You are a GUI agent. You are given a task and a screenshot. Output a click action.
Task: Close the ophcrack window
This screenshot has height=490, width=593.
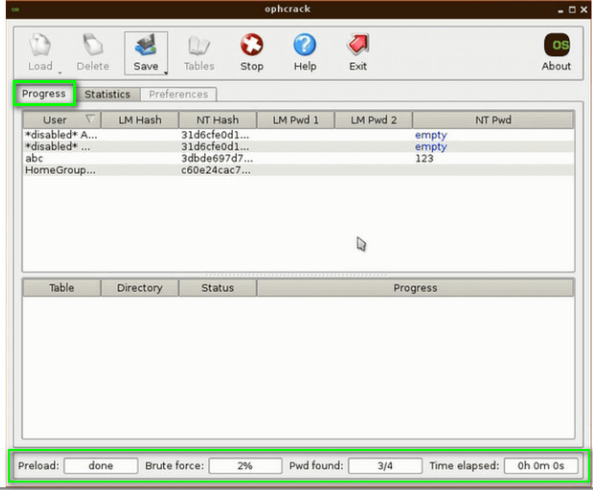(584, 10)
